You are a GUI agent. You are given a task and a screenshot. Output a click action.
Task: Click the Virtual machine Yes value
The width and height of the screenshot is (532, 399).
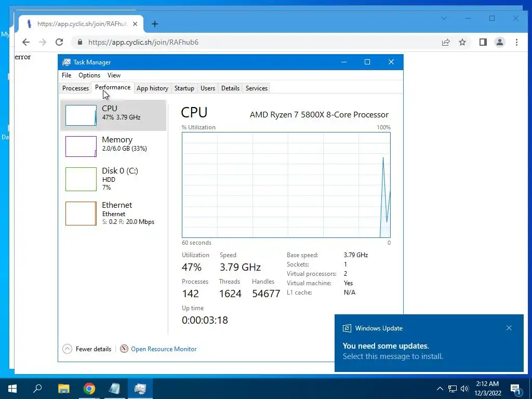click(x=349, y=283)
